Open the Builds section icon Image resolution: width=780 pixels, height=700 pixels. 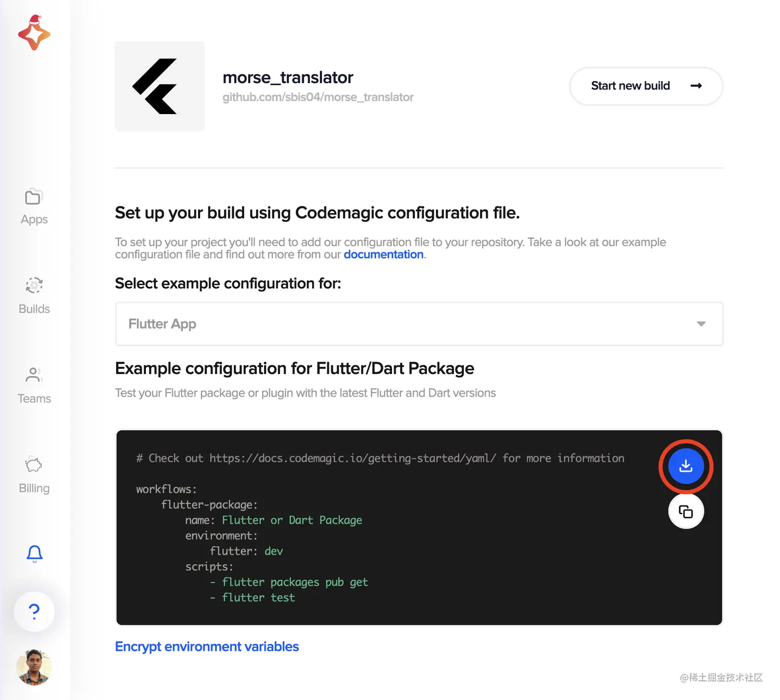pos(34,285)
